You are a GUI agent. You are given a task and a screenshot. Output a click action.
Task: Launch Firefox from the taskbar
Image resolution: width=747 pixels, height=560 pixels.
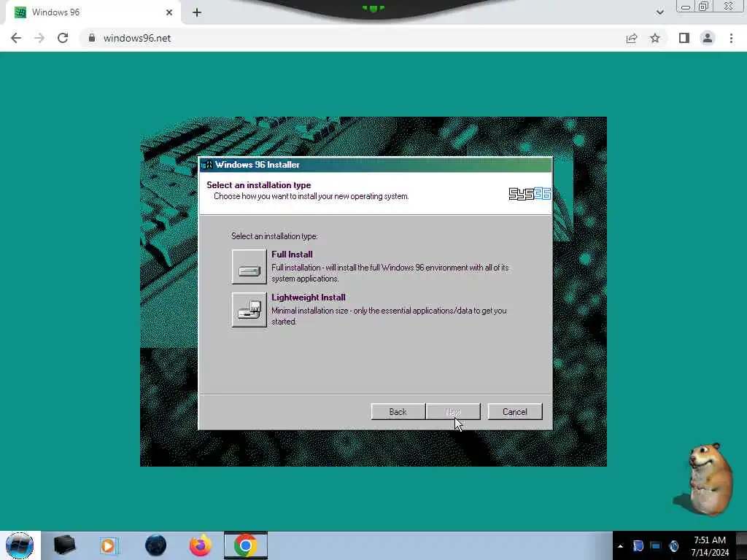tap(201, 545)
